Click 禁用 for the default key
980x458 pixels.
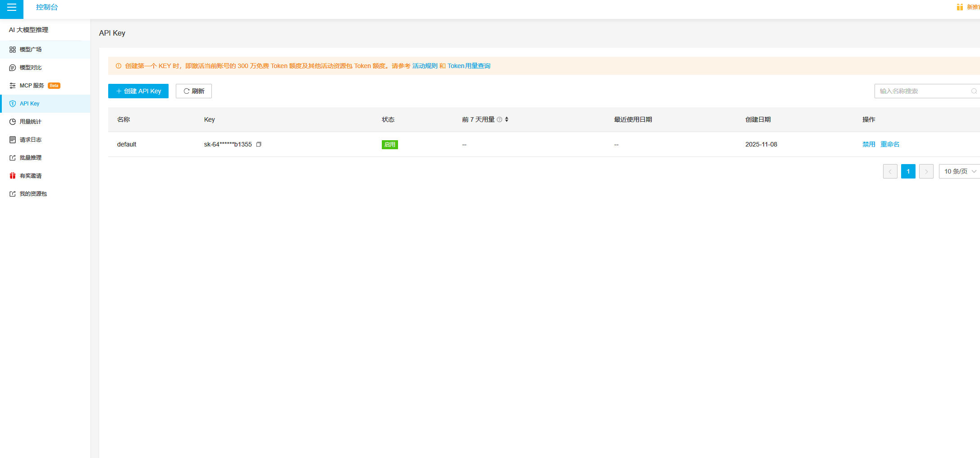[869, 144]
